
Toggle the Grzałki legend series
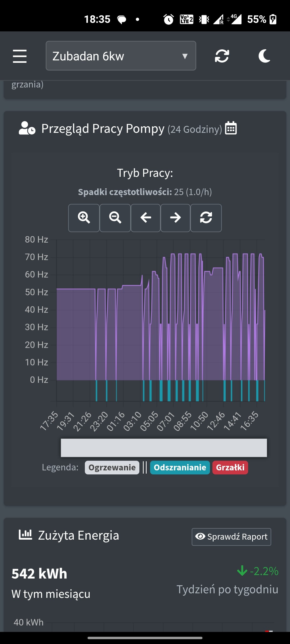point(230,467)
